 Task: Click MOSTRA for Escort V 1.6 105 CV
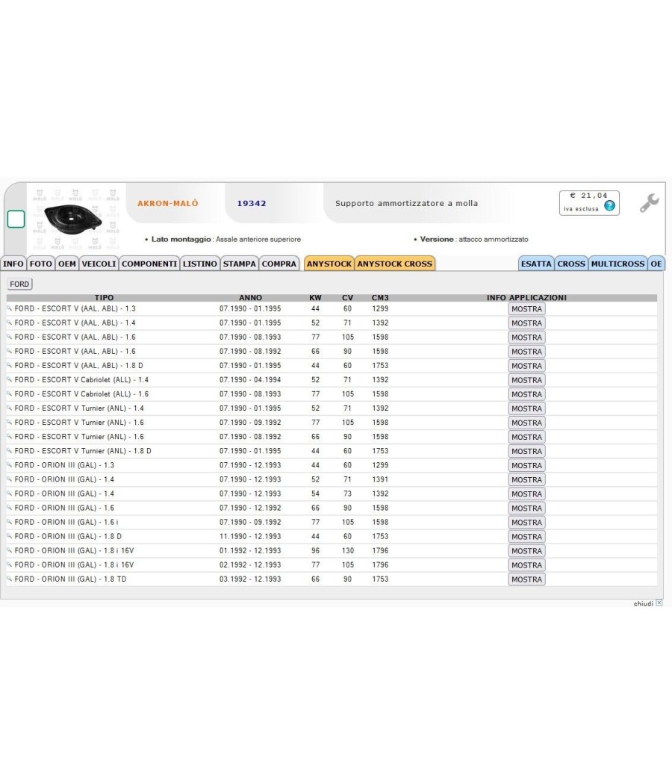(x=526, y=337)
